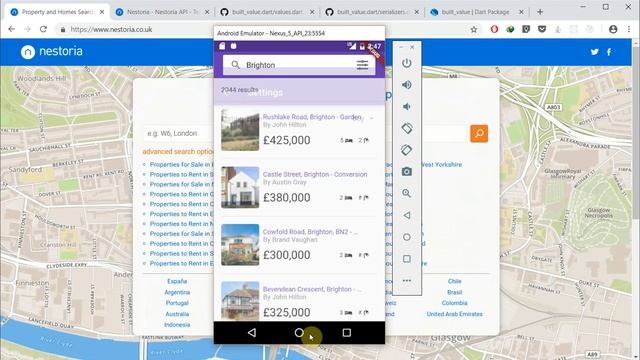Screen dimensions: 640x360
Task: Raise volume with emulator volume up icon
Action: 407,85
